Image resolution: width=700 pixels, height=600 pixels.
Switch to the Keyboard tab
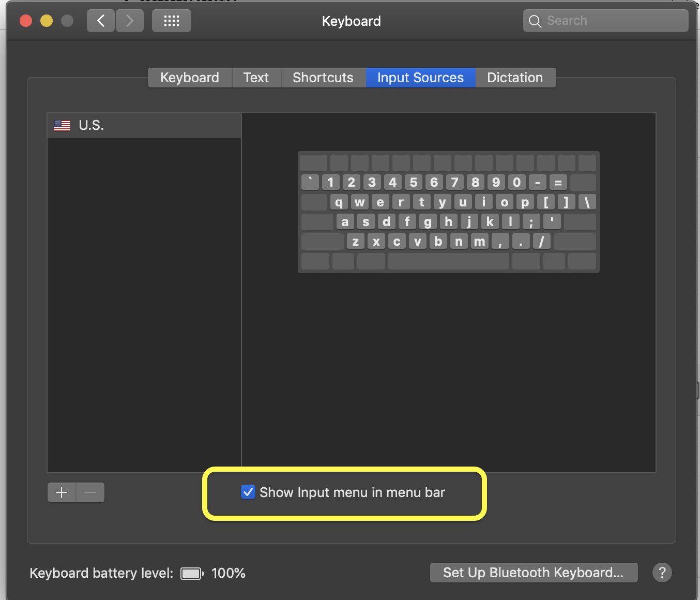(x=189, y=77)
